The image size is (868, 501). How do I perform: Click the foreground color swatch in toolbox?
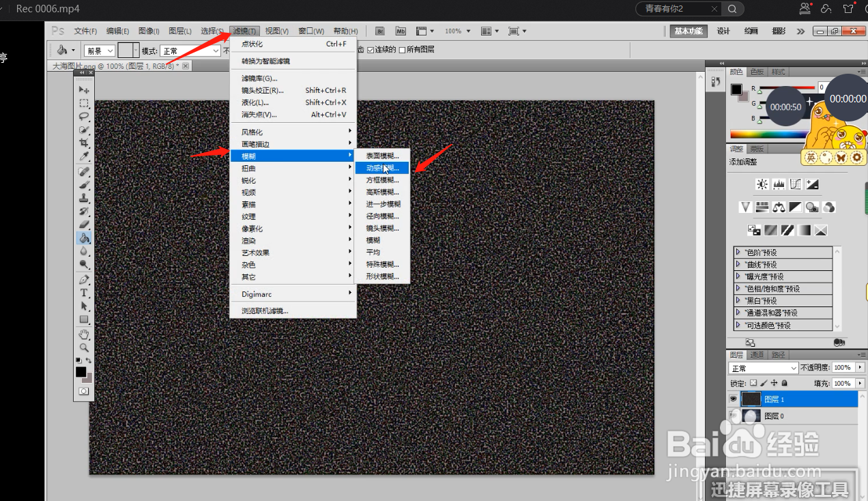pyautogui.click(x=81, y=371)
